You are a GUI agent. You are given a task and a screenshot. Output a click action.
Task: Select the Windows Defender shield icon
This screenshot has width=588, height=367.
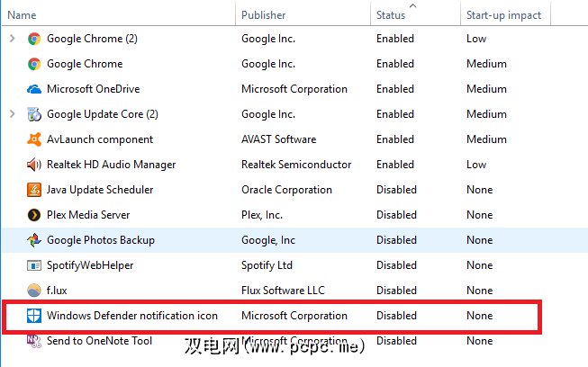(34, 316)
